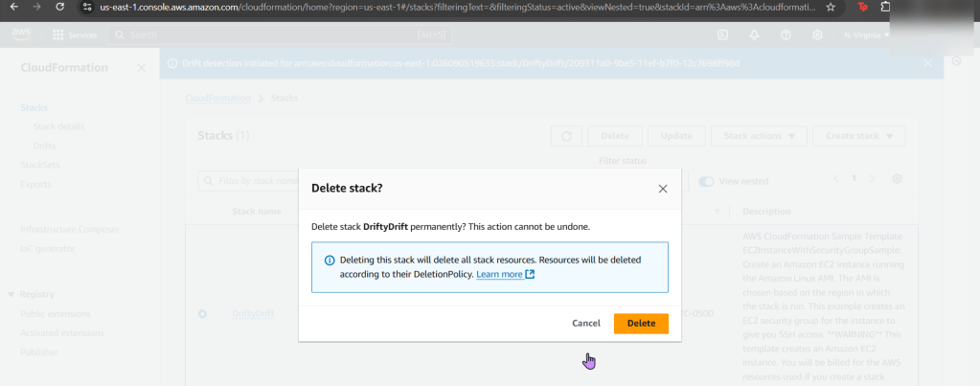Open the Learn more link about DeletionPolicy

click(x=505, y=274)
